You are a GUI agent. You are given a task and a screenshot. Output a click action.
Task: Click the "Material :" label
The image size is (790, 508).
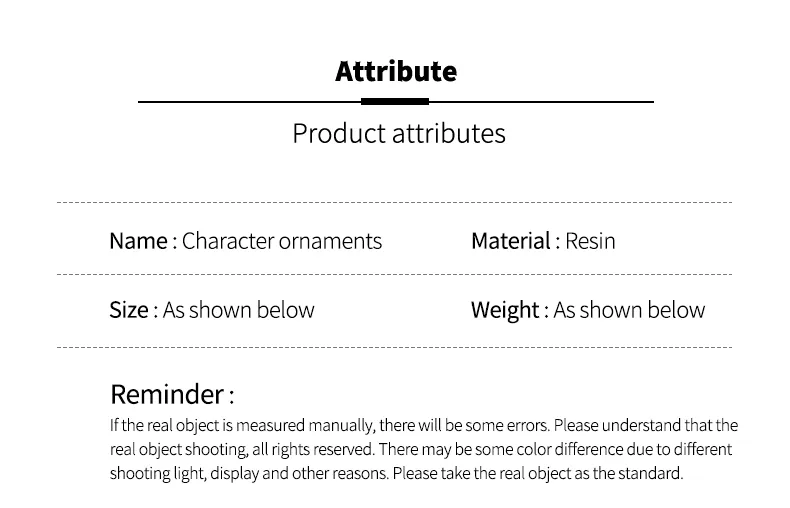click(515, 241)
